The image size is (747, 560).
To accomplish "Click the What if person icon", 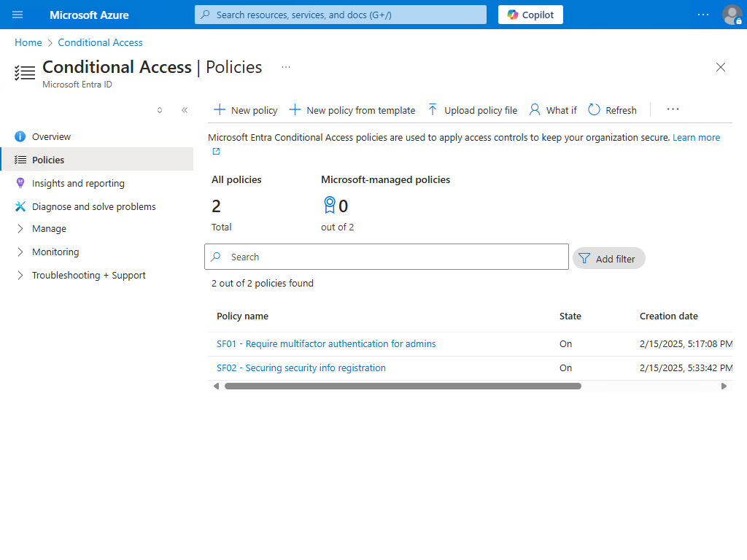I will click(x=535, y=109).
